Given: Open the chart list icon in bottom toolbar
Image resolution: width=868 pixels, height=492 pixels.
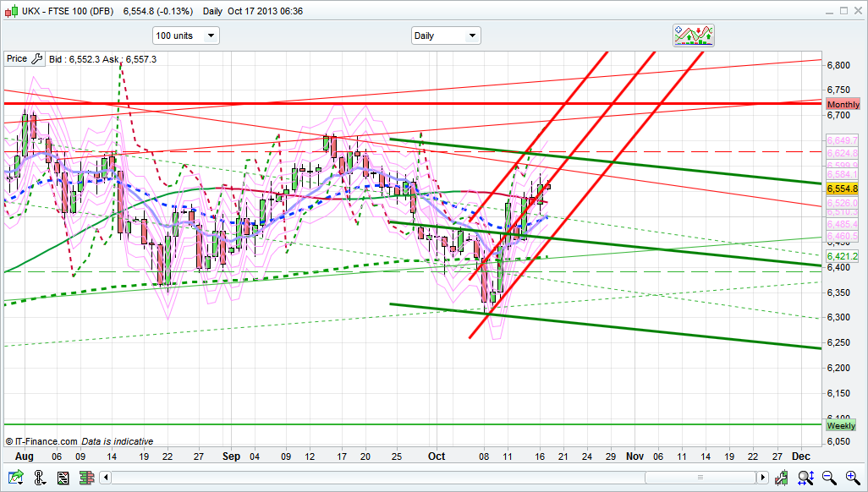Looking at the screenshot, I should (63, 478).
